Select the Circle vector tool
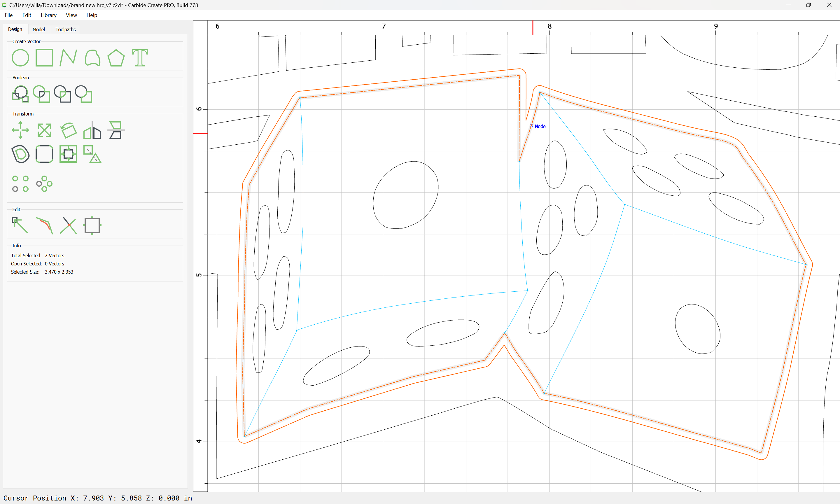The height and width of the screenshot is (504, 840). tap(20, 58)
